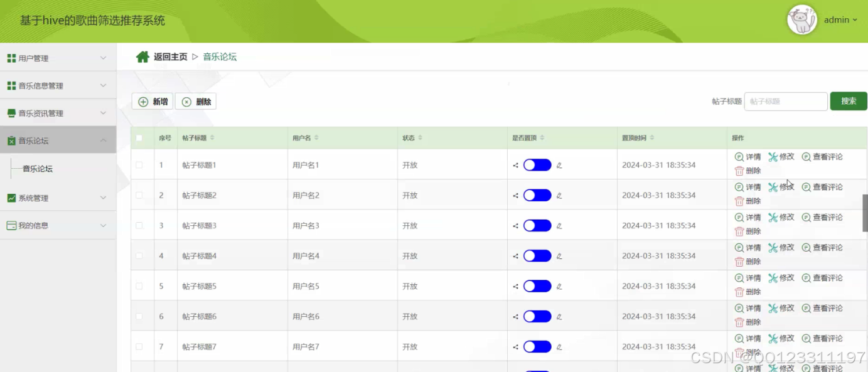
Task: Open 详情 for row 帖子标题1
Action: pos(748,157)
